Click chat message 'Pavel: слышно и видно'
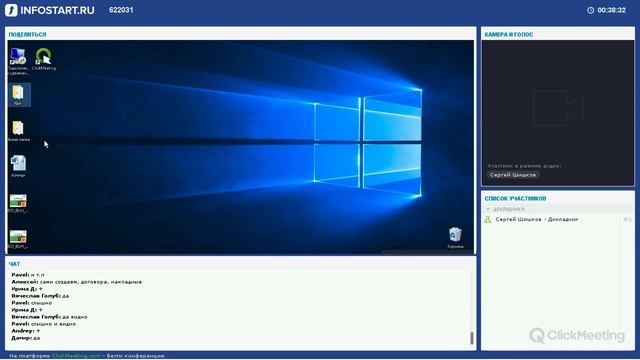 point(44,324)
